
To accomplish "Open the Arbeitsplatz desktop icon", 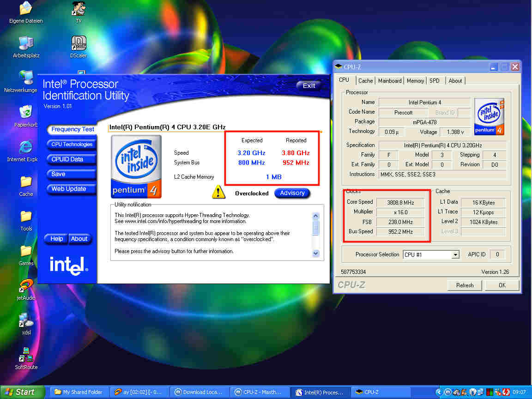I will [26, 43].
